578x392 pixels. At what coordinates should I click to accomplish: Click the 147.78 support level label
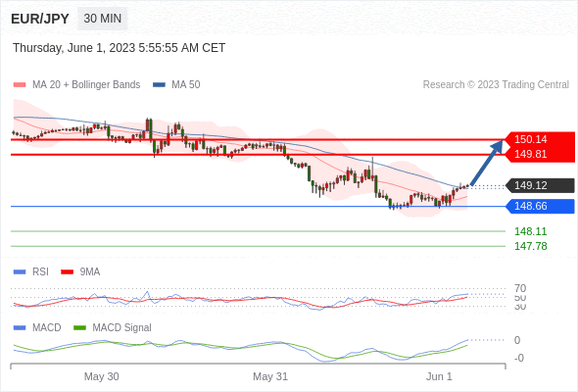click(x=530, y=246)
